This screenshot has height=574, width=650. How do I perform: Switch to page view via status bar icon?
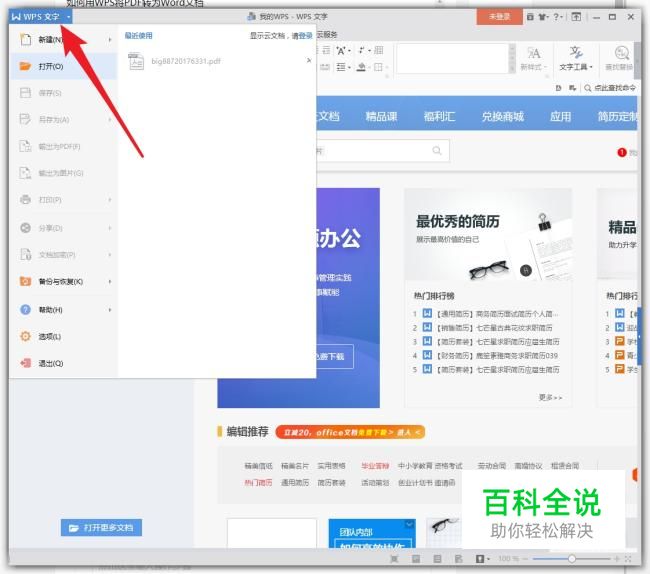click(416, 559)
